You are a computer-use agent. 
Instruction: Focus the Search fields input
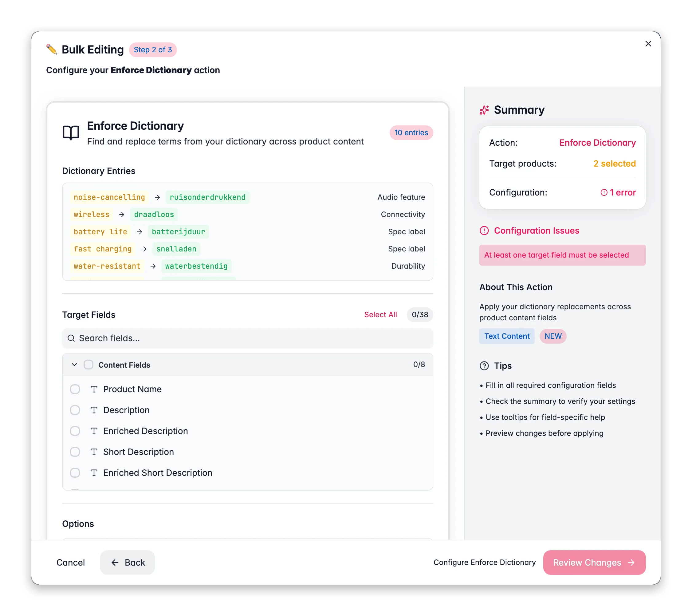point(247,338)
